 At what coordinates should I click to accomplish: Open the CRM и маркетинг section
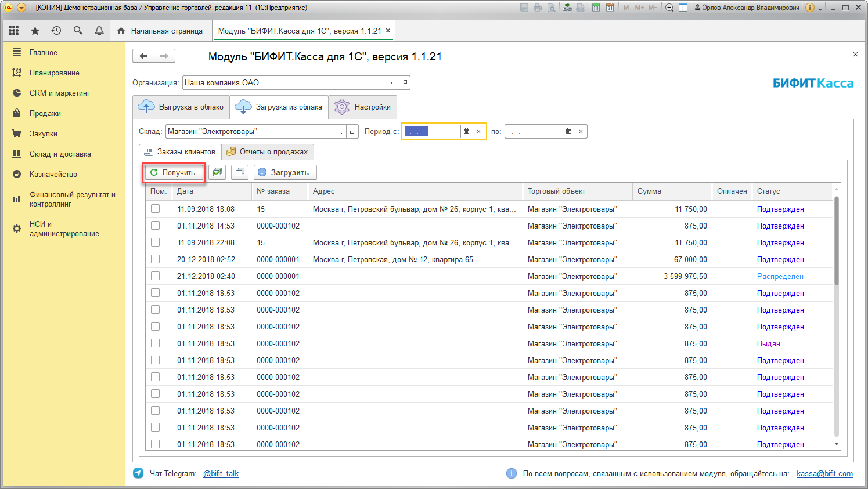point(60,93)
